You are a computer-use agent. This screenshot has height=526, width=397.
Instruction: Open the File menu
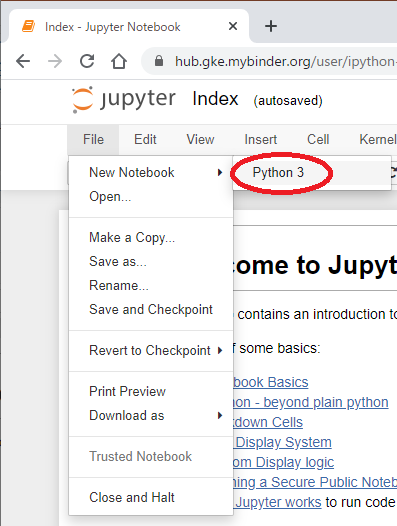[93, 140]
